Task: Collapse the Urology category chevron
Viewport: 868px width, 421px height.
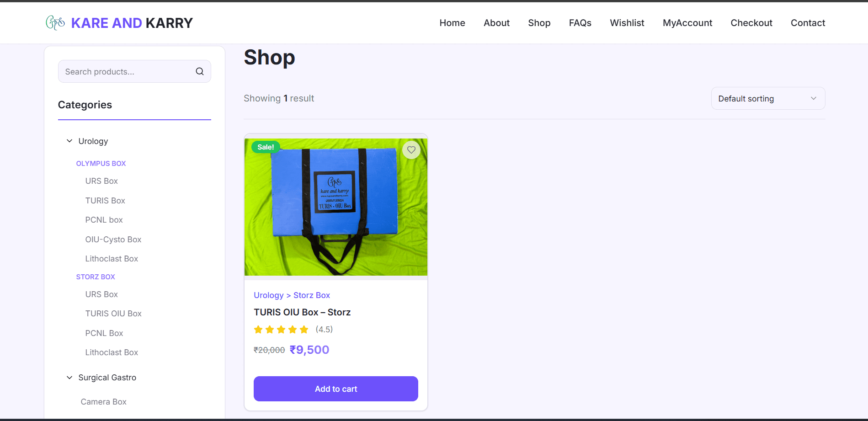Action: 69,141
